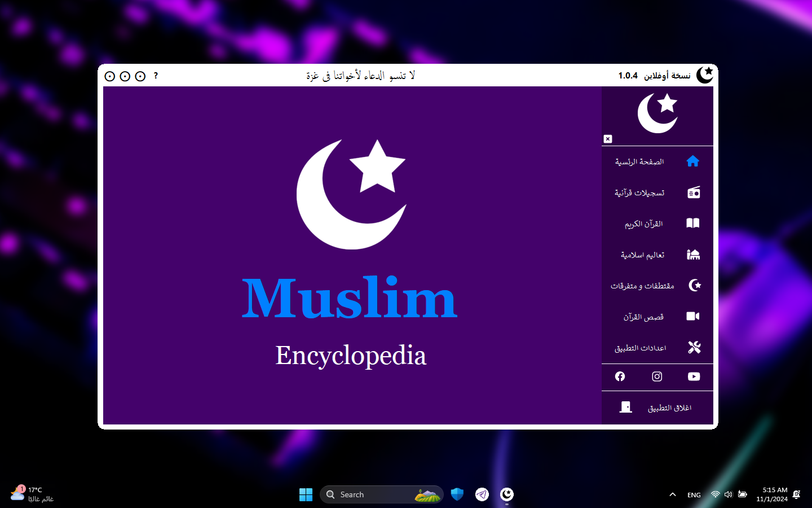Screen dimensions: 812x508
Task: Collapse the sidebar with the X button
Action: point(608,139)
